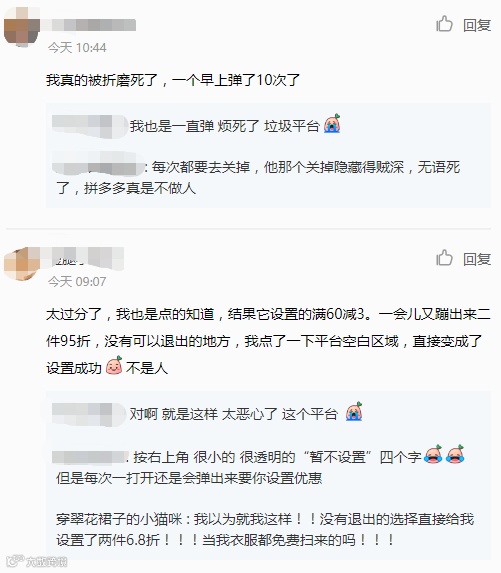This screenshot has height=573, width=501.
Task: Open avatar of the 10:44 commenter
Action: (22, 27)
